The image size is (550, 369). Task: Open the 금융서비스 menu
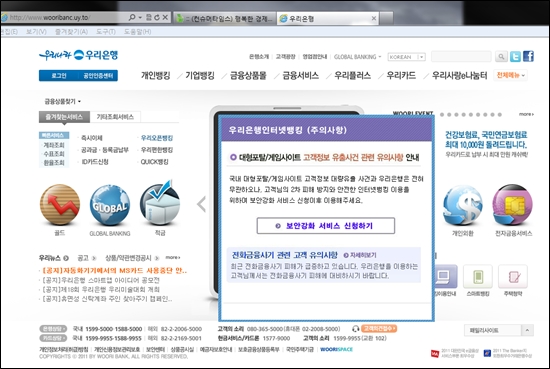point(301,75)
